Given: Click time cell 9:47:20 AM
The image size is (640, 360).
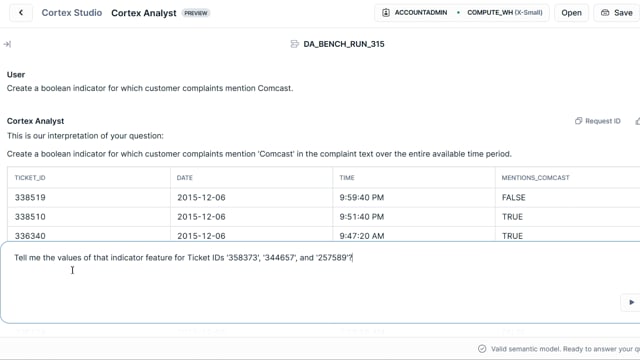Looking at the screenshot, I should coord(362,236).
